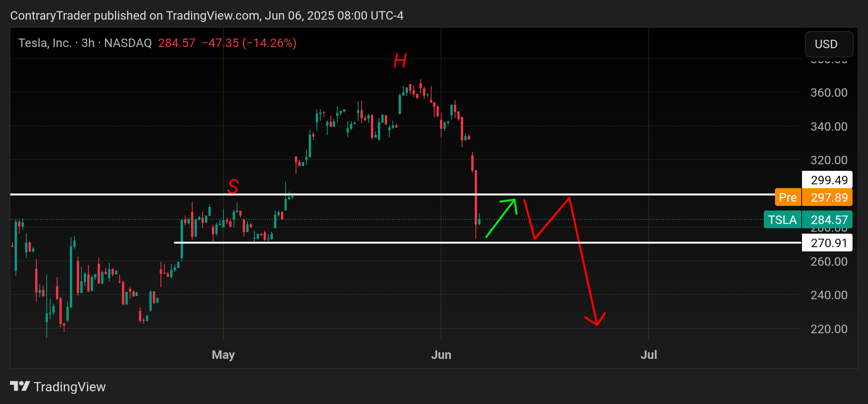The image size is (868, 404).
Task: Click the −47.35 (−14.26%) change value
Action: [249, 43]
